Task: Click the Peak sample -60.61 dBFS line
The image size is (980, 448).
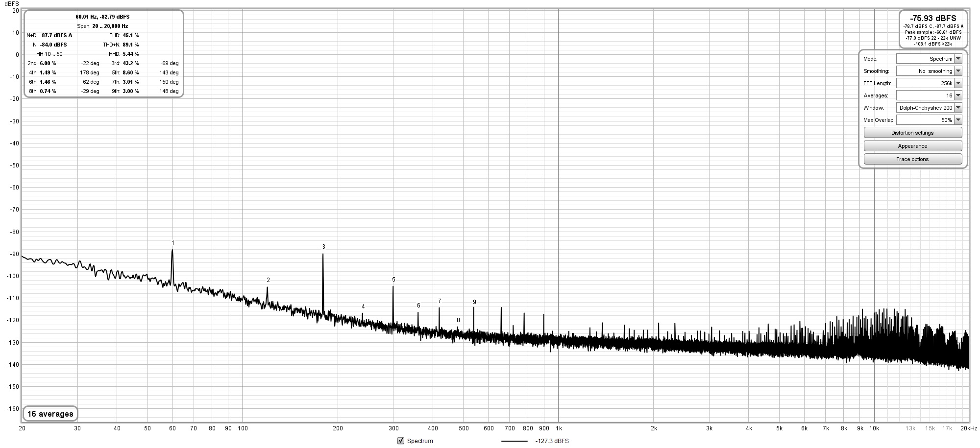Action: click(x=933, y=32)
